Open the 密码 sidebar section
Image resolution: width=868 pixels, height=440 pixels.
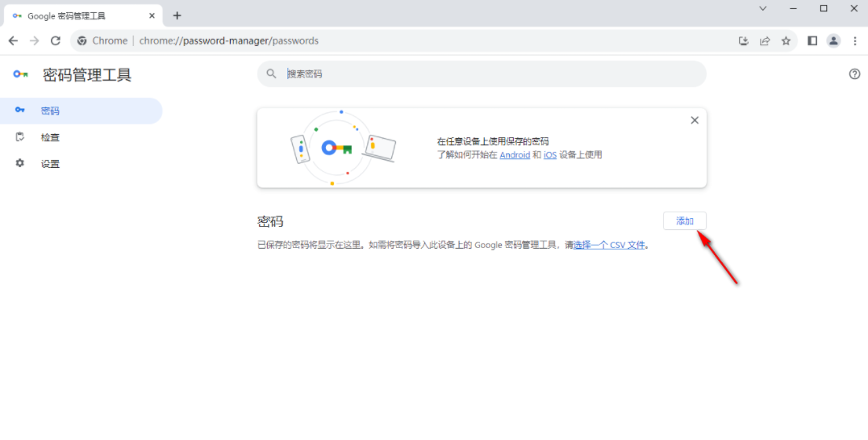(81, 111)
